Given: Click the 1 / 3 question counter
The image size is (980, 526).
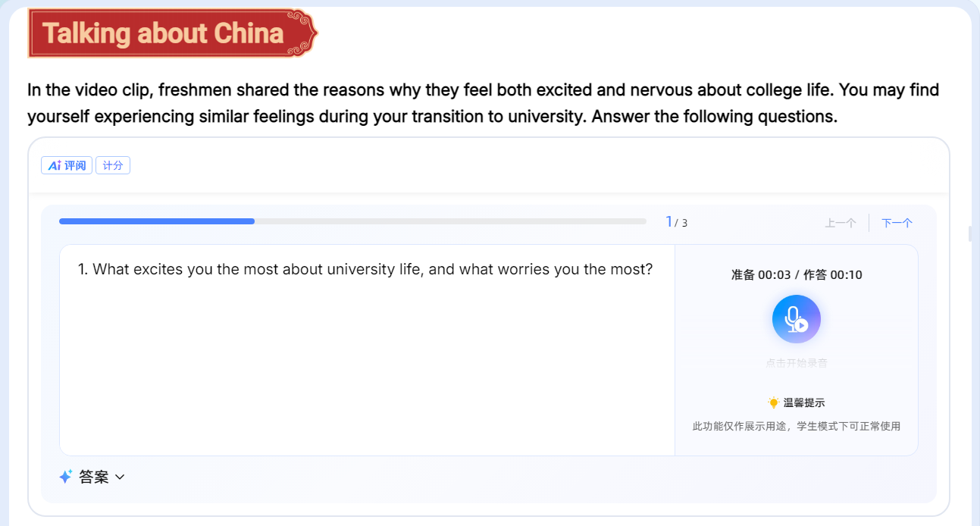Looking at the screenshot, I should point(676,222).
